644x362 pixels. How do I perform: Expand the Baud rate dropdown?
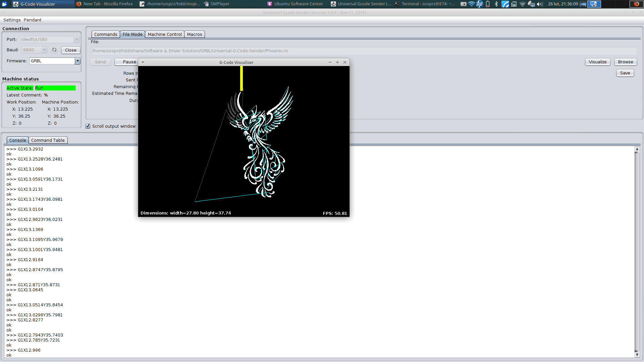pos(44,50)
